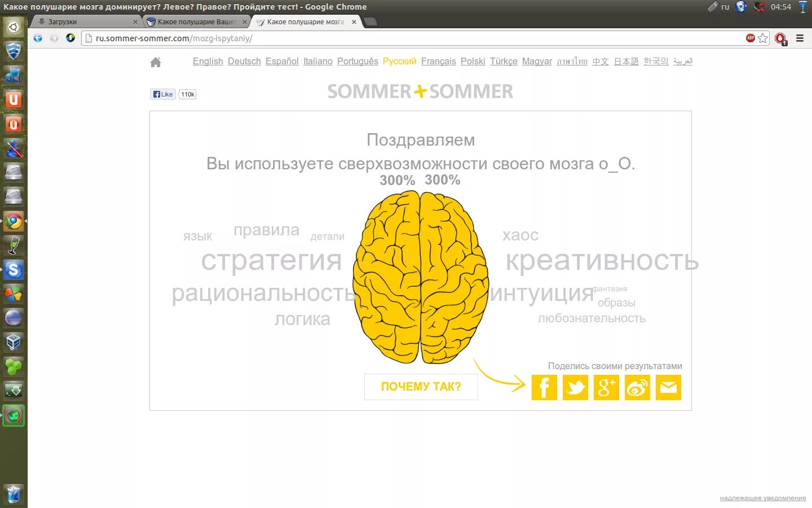Open a new tab button

[370, 21]
